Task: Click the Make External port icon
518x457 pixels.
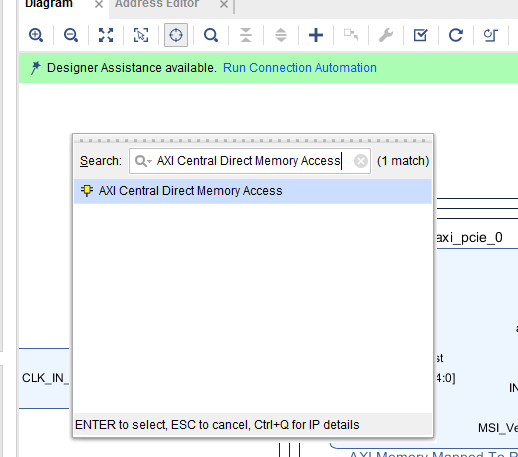Action: coord(351,35)
